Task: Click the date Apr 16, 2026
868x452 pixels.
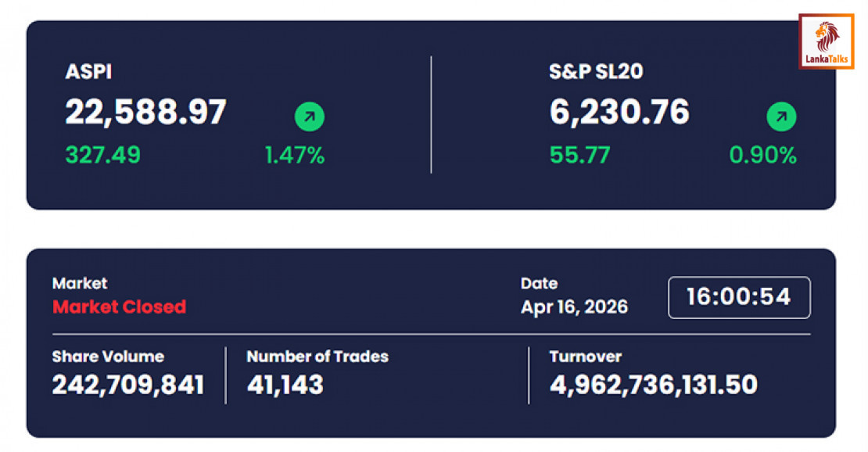Action: pos(574,307)
